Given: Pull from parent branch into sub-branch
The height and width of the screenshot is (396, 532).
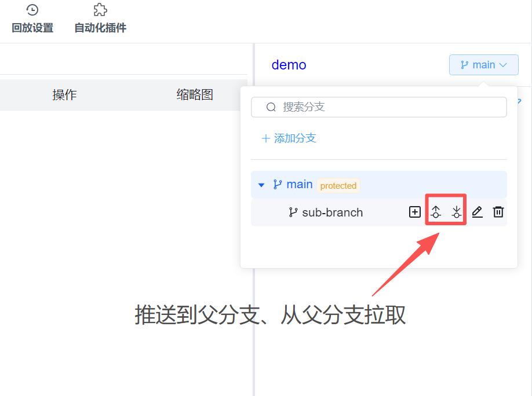Looking at the screenshot, I should [457, 212].
